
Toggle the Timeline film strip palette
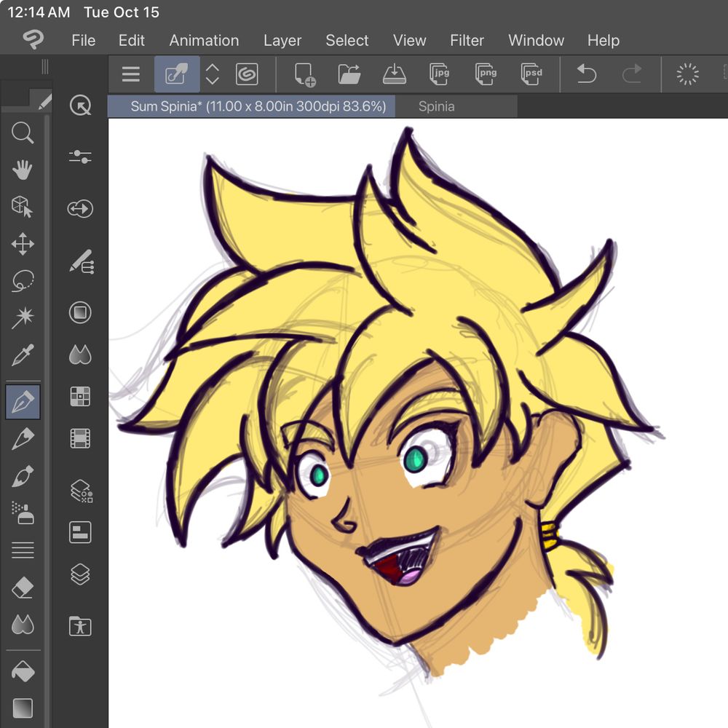click(x=80, y=438)
